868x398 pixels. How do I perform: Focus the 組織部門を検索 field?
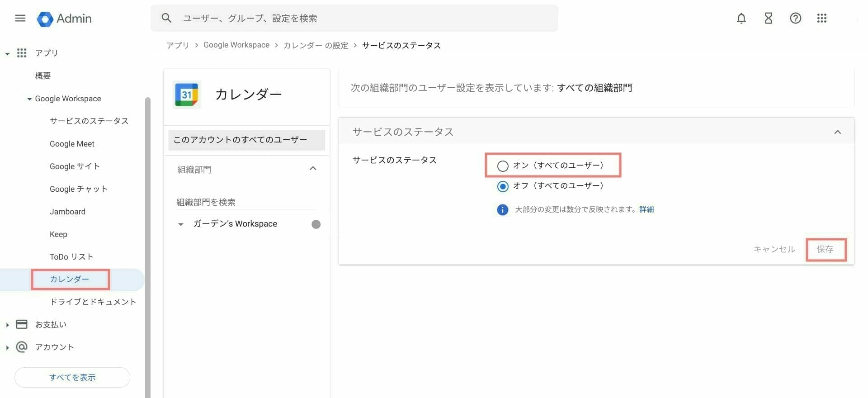[x=246, y=202]
